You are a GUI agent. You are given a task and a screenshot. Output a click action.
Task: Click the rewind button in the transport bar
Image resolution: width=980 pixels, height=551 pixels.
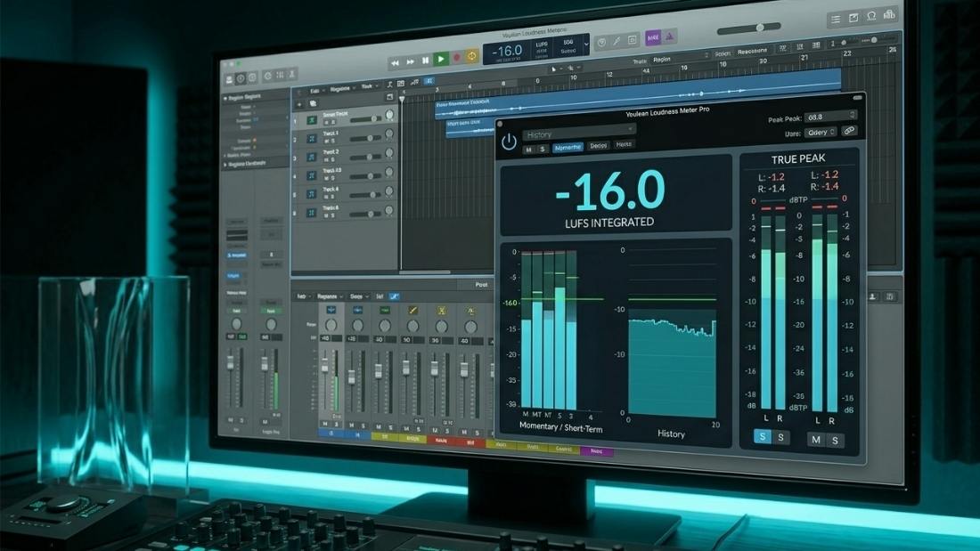coord(395,63)
